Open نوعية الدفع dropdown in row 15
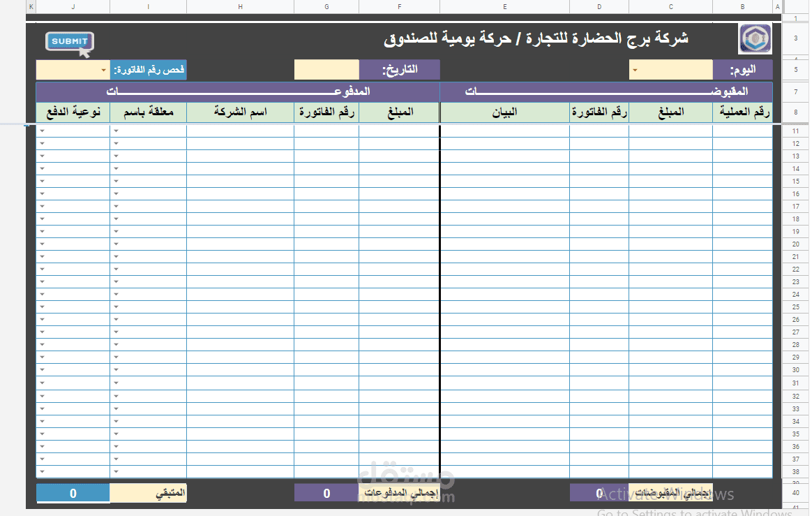This screenshot has width=812, height=516. click(x=42, y=181)
